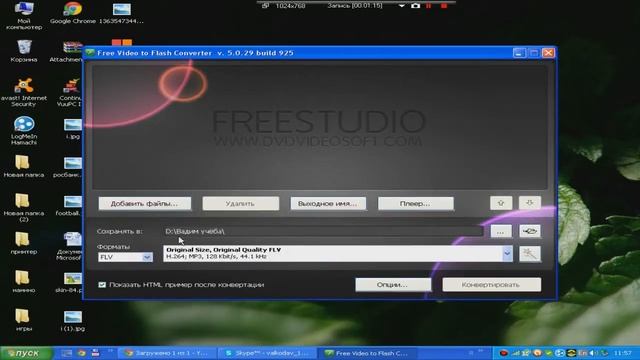The image size is (640, 360).
Task: Click the recorder red stop button
Action: click(x=444, y=6)
